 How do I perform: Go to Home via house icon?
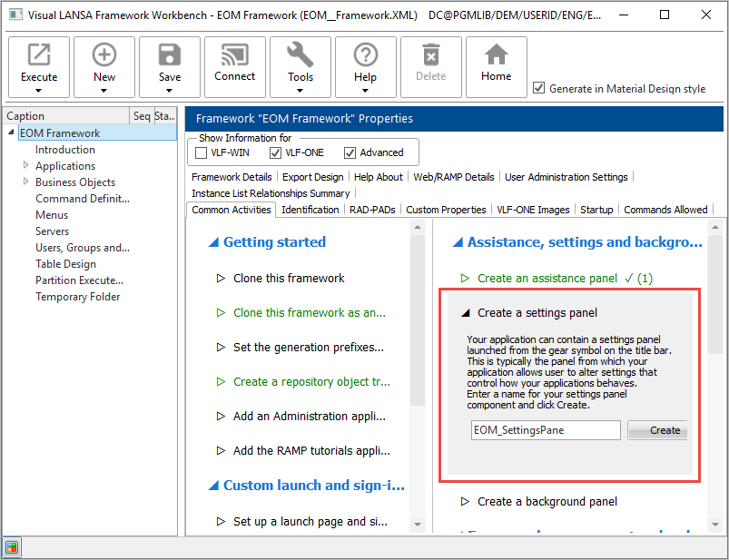click(496, 54)
